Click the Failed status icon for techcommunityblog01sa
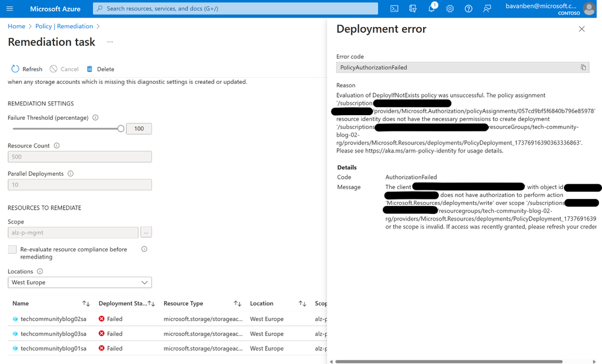Image resolution: width=602 pixels, height=364 pixels. pos(101,348)
